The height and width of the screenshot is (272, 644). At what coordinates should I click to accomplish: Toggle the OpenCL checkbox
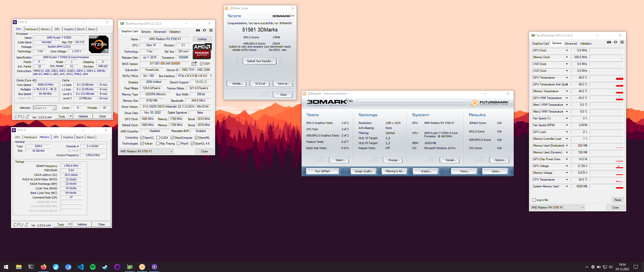142,138
